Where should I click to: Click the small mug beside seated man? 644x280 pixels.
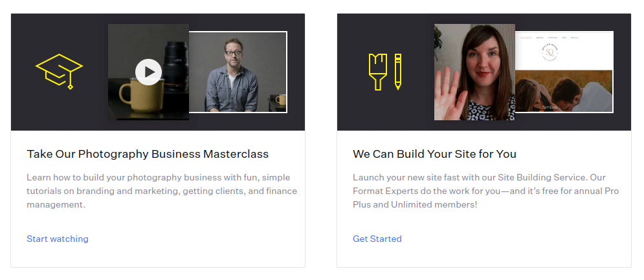(x=280, y=100)
